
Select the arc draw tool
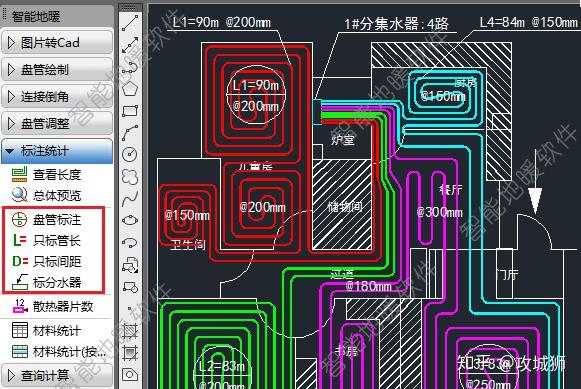pyautogui.click(x=130, y=133)
